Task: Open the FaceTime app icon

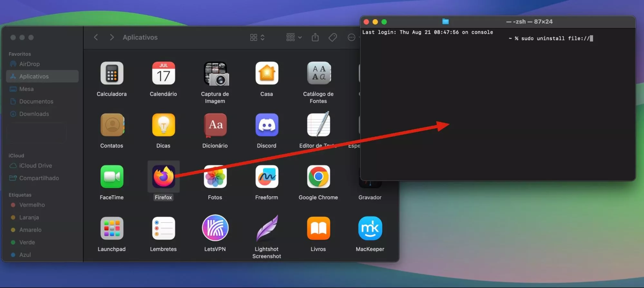Action: tap(112, 176)
